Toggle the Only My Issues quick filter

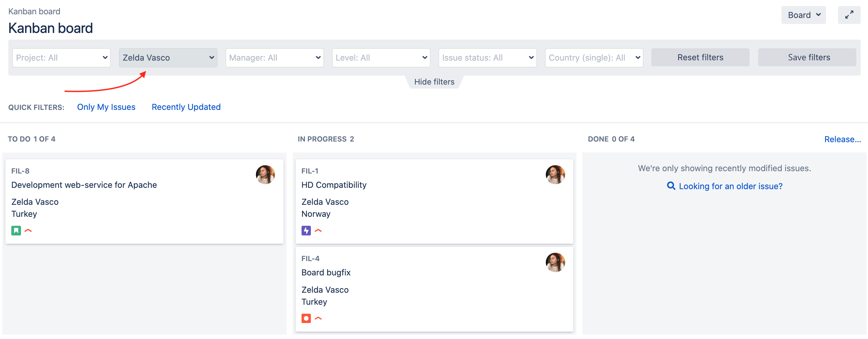pyautogui.click(x=106, y=107)
